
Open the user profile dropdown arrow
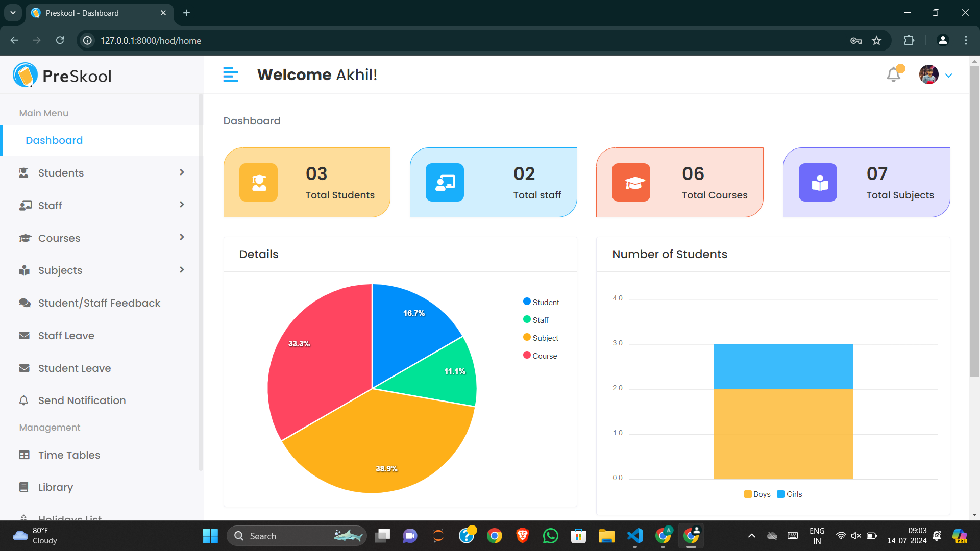pos(949,76)
